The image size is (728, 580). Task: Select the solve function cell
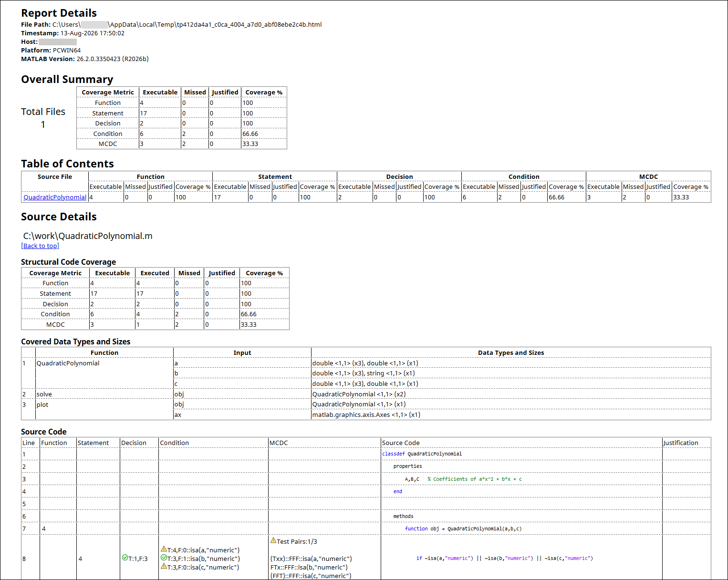pos(44,394)
